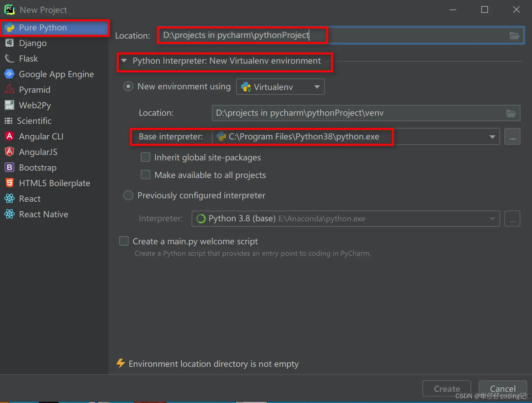Browse for venv location folder
This screenshot has height=403, width=532.
tap(511, 113)
